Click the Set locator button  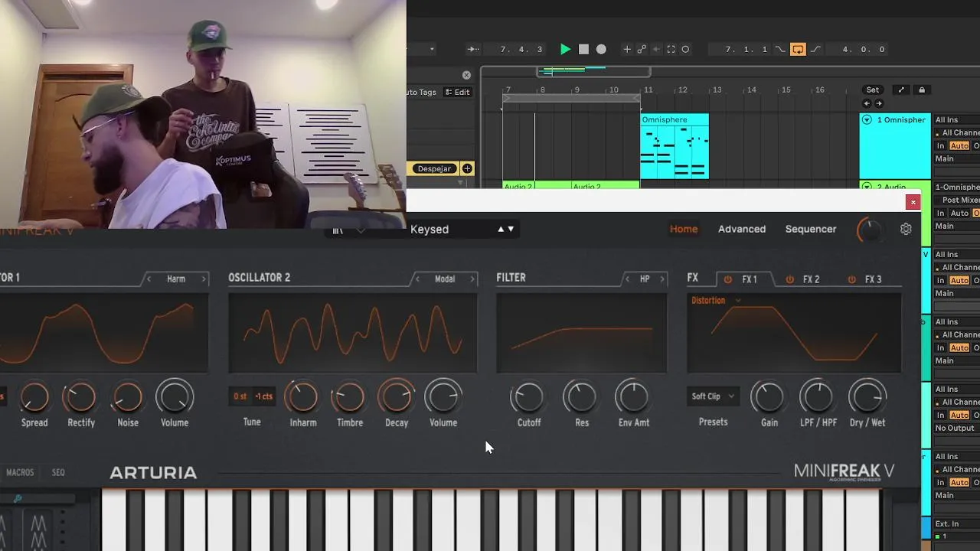click(x=873, y=90)
